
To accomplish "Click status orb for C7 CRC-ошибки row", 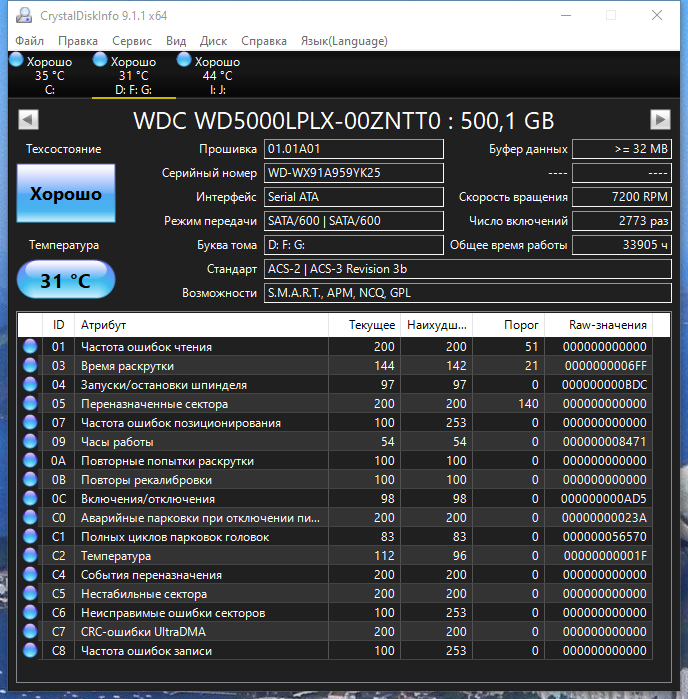I will [x=30, y=631].
